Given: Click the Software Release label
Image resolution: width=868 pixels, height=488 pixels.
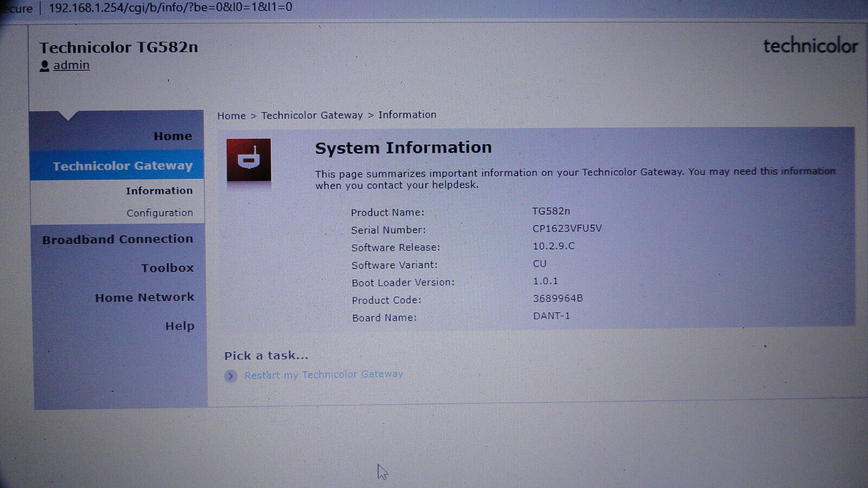Looking at the screenshot, I should 395,248.
